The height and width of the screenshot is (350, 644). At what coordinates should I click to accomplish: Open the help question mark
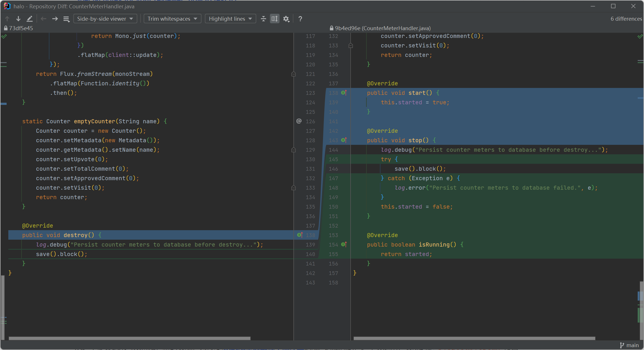300,19
